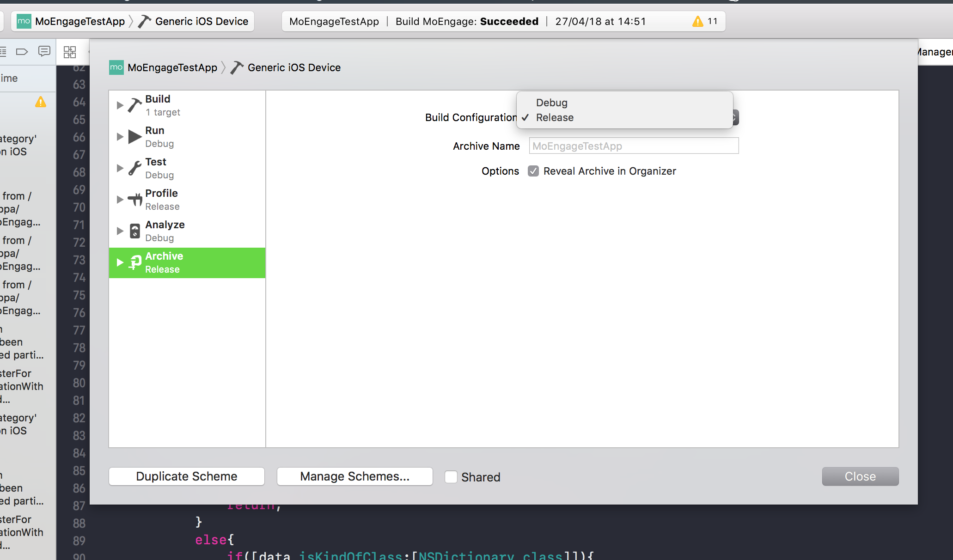Click the Test wrench icon
953x560 pixels.
click(x=134, y=168)
